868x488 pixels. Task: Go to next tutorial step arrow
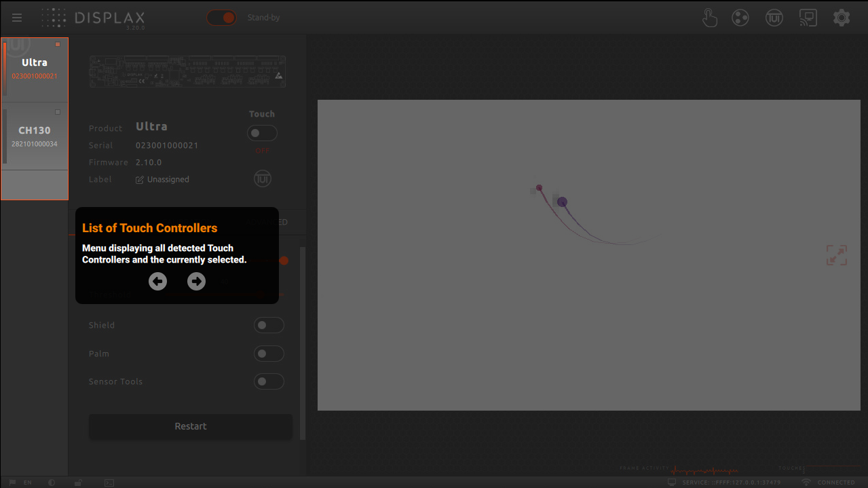coord(197,281)
